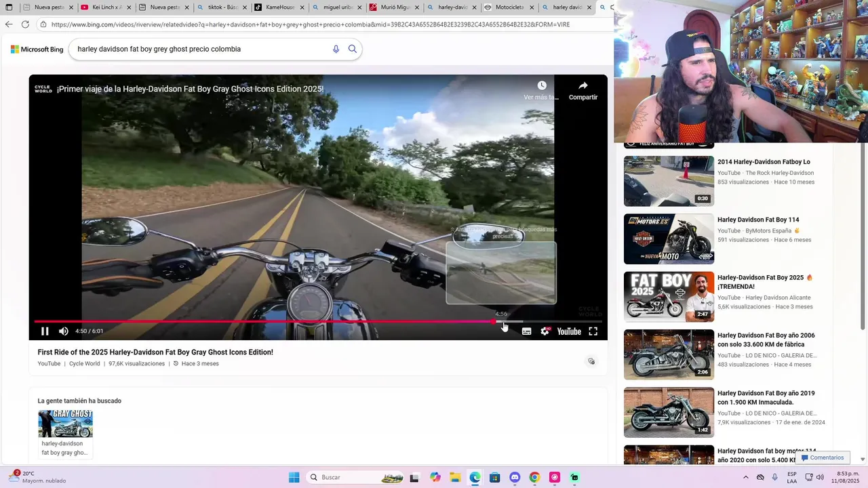868x488 pixels.
Task: Open File Explorer from the taskbar
Action: (455, 477)
